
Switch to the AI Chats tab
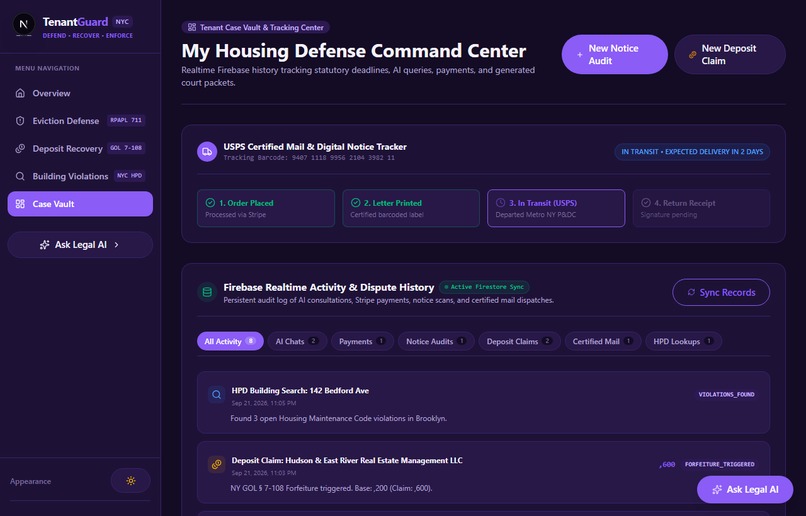click(297, 341)
